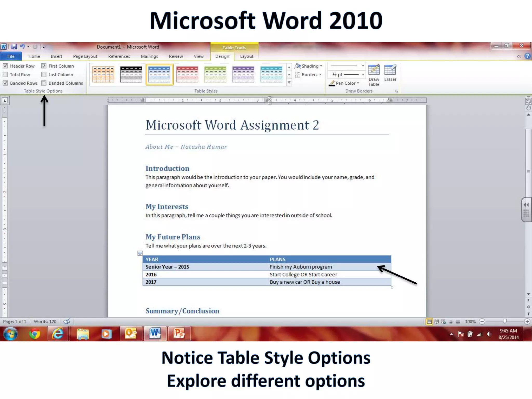Apply the red table style swatch

click(187, 75)
